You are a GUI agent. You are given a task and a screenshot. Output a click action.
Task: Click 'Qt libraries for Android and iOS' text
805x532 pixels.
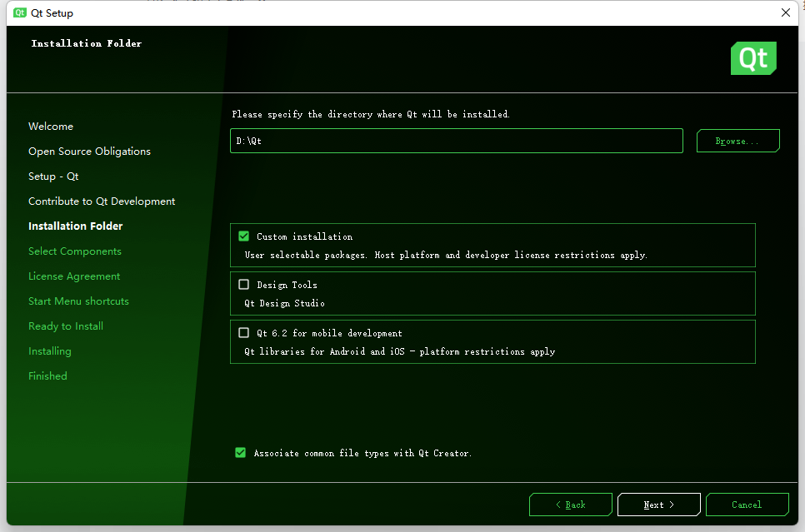point(399,351)
